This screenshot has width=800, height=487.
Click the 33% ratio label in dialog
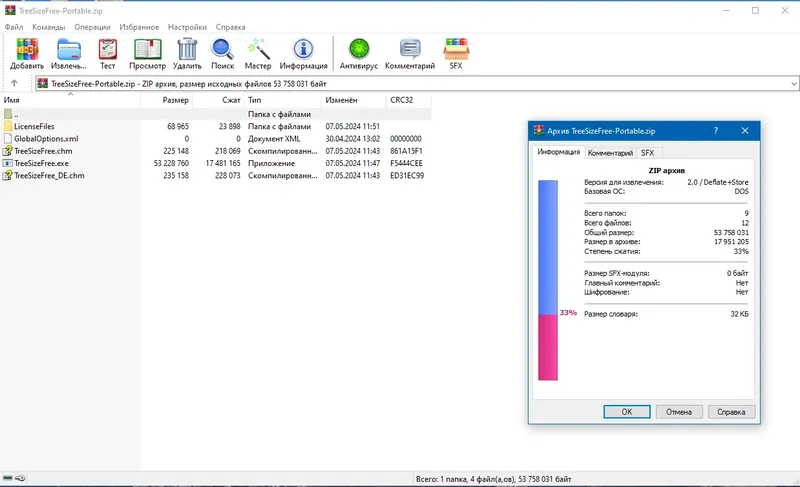(x=568, y=313)
